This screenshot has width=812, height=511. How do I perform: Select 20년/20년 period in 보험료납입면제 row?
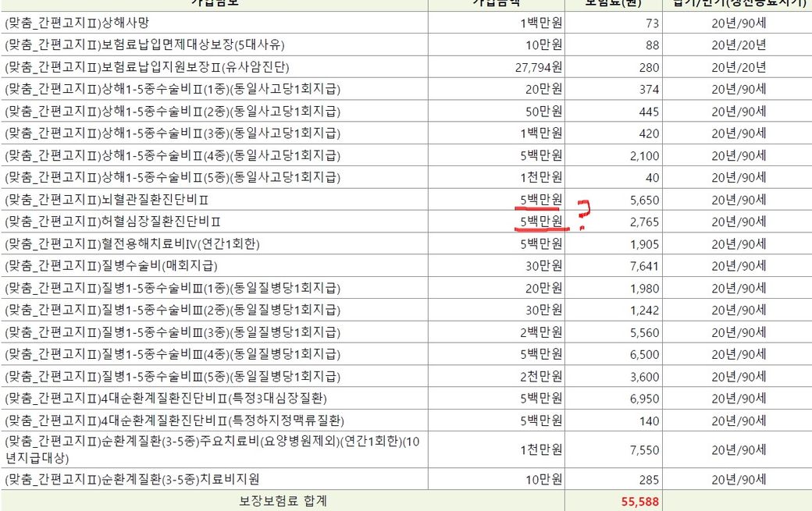coord(738,45)
